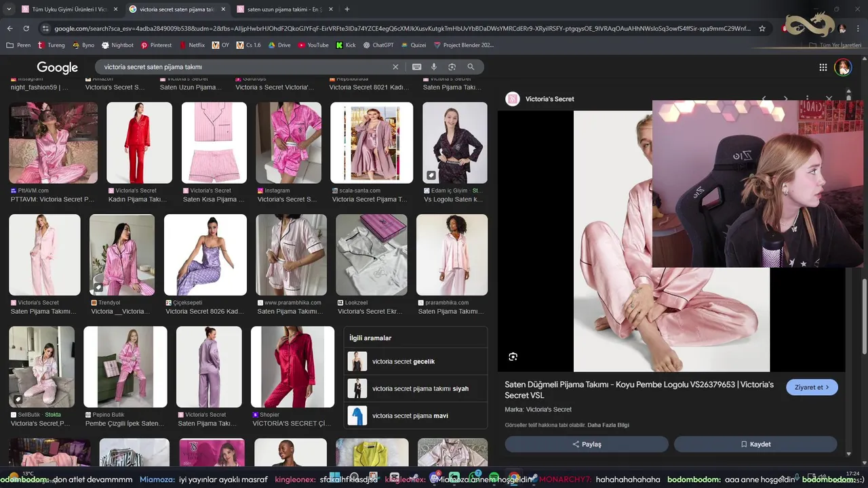Open the Peren bookmarks folder
The width and height of the screenshot is (868, 488).
tap(18, 45)
